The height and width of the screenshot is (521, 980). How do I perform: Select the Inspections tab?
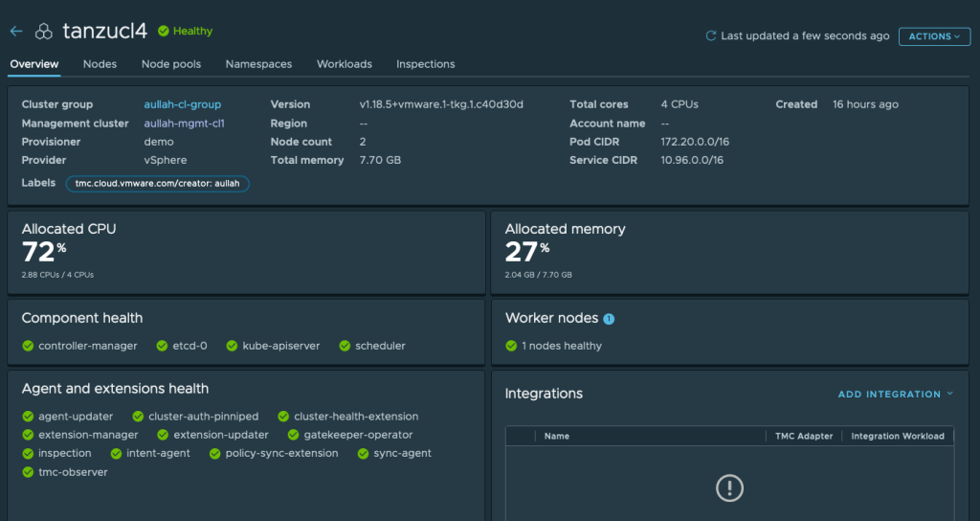pyautogui.click(x=426, y=64)
